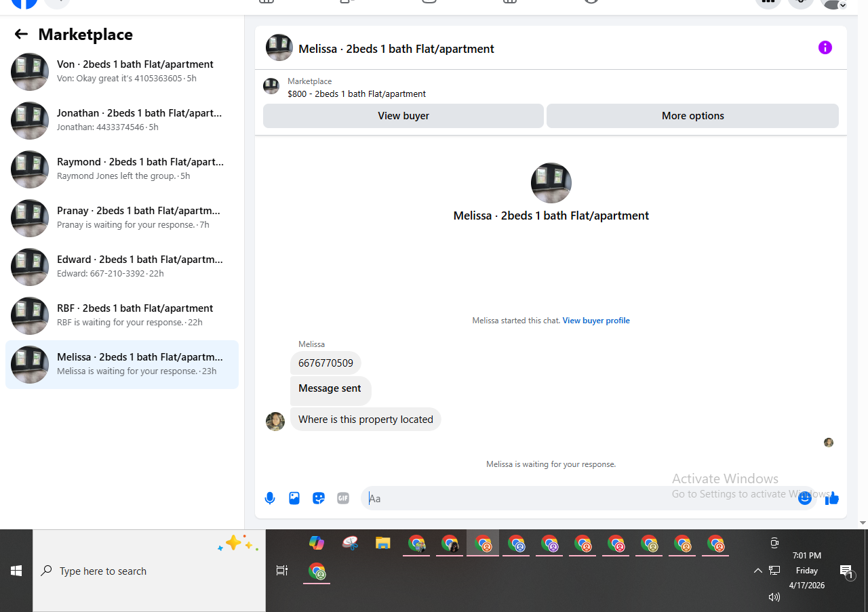
Task: Click the More options button
Action: coord(692,116)
